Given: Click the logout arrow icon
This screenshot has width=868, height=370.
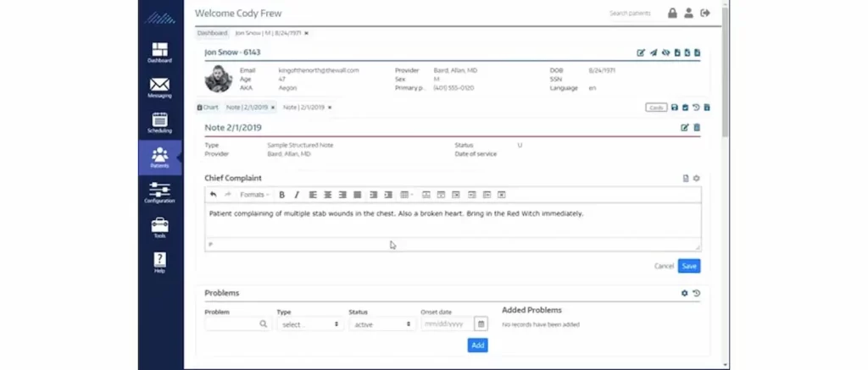Looking at the screenshot, I should click(x=704, y=14).
